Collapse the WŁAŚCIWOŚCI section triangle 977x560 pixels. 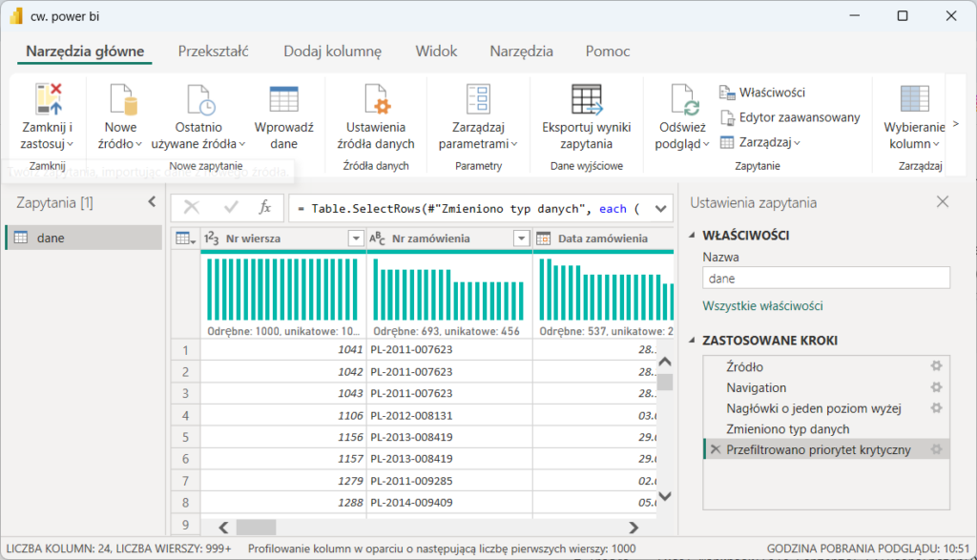tap(692, 235)
